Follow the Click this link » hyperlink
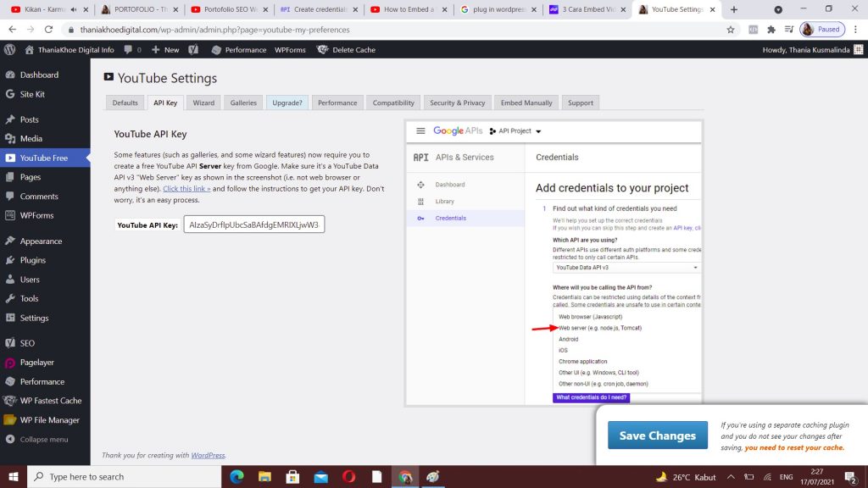The width and height of the screenshot is (868, 488). [186, 188]
